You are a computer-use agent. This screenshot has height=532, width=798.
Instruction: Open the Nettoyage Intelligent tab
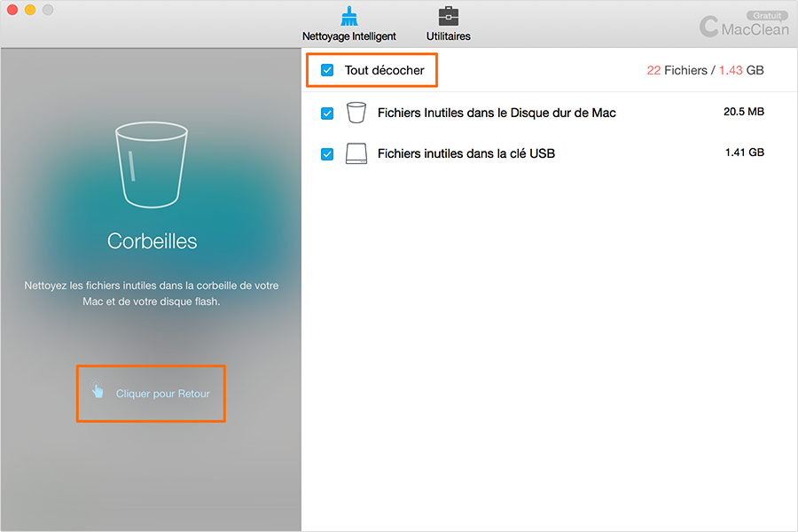349,24
